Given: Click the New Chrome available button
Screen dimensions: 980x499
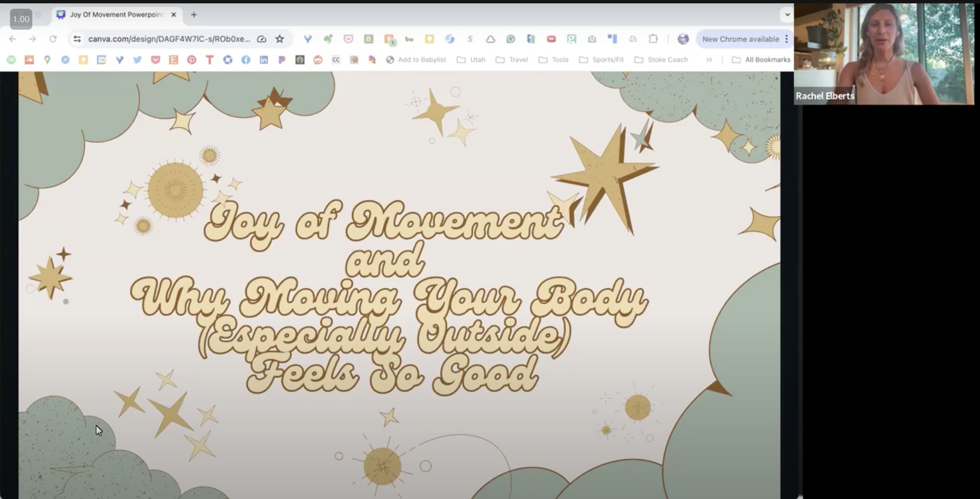Looking at the screenshot, I should point(740,39).
